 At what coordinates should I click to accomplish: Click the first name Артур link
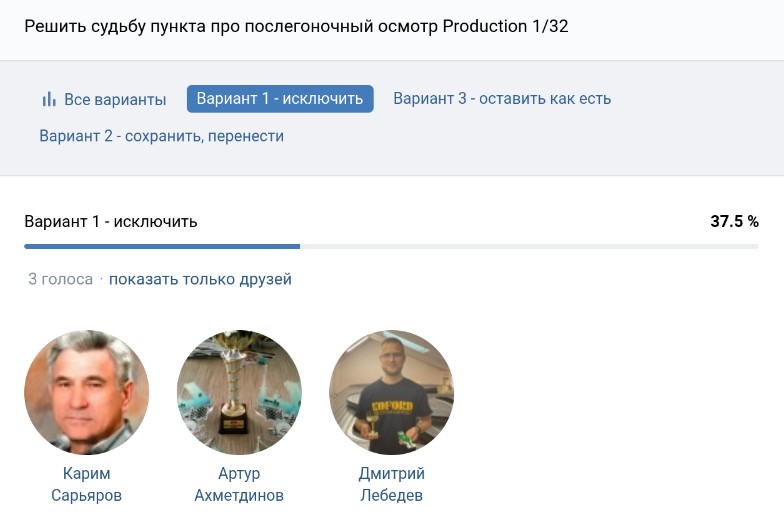(239, 473)
